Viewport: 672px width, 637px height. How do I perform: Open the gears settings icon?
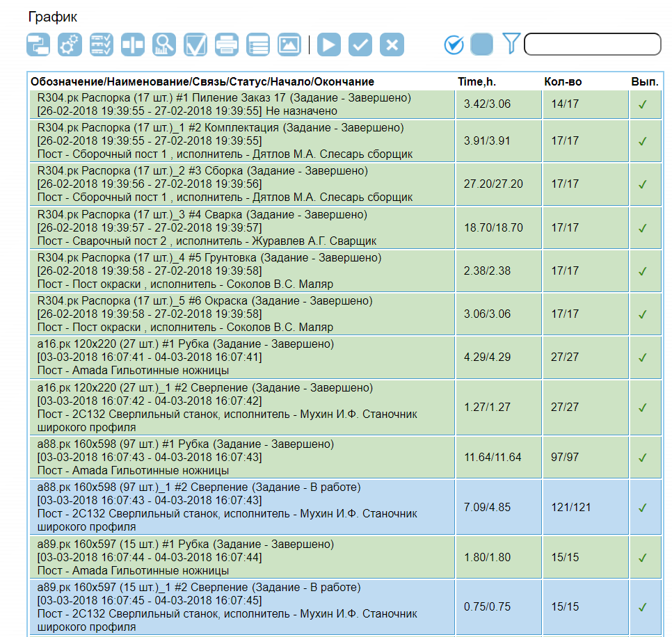(70, 45)
